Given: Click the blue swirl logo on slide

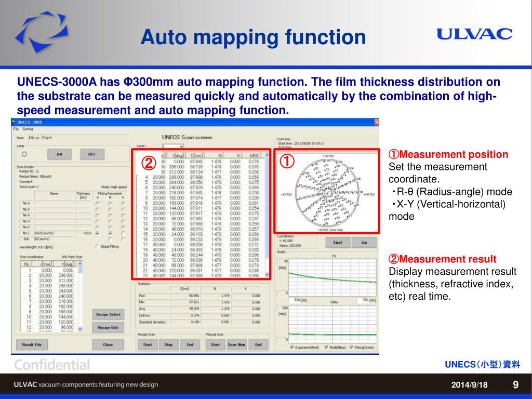Looking at the screenshot, I should click(42, 32).
